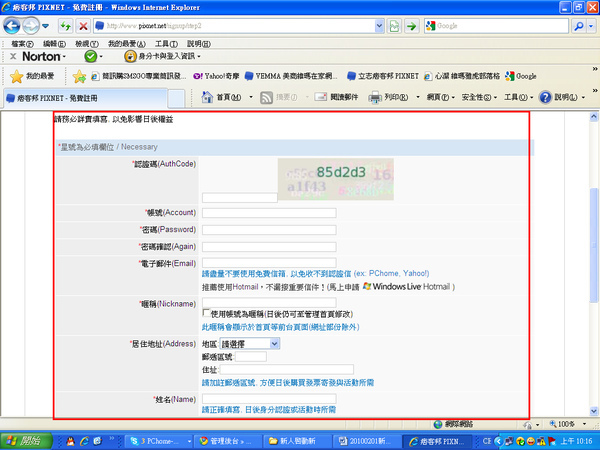Open the Norton logo dropdown menu

pos(44,57)
